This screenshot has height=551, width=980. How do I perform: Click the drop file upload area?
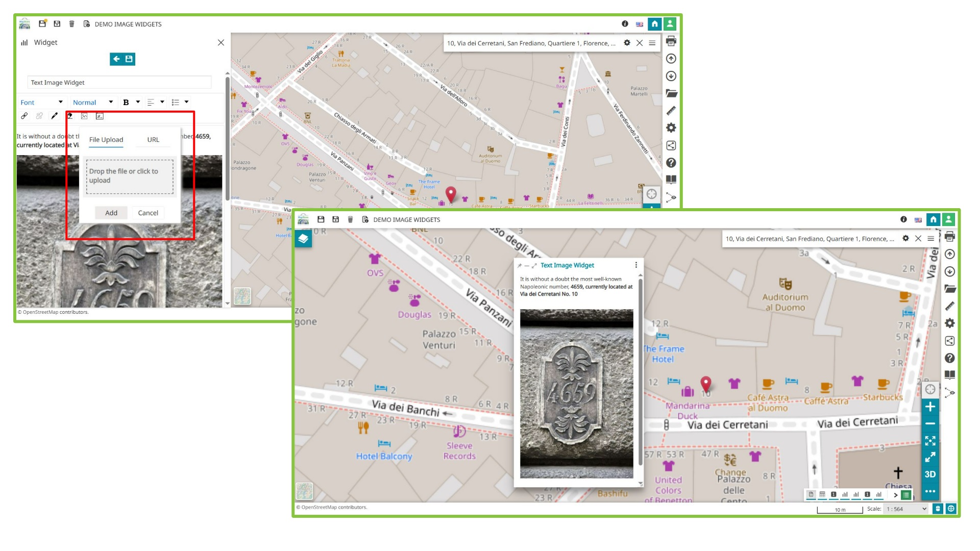click(x=130, y=177)
